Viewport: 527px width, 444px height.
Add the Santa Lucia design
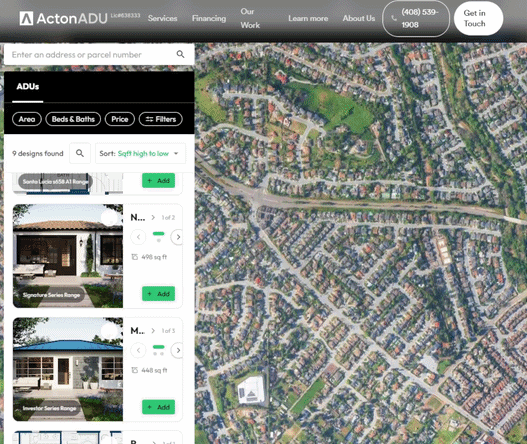158,180
